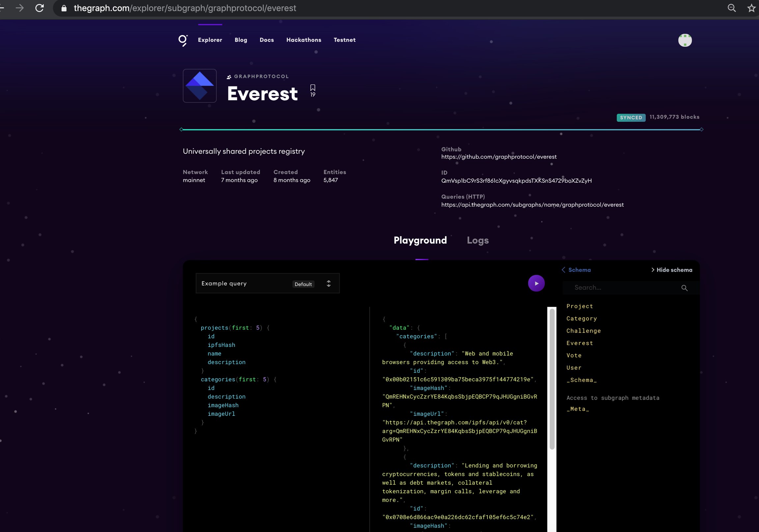Bookmark page with star icon
Viewport: 759px width, 532px height.
(751, 8)
